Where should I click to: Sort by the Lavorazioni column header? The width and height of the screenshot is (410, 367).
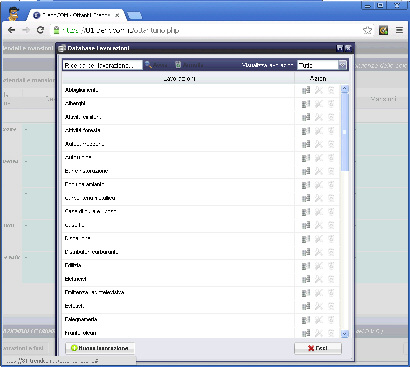pyautogui.click(x=179, y=79)
